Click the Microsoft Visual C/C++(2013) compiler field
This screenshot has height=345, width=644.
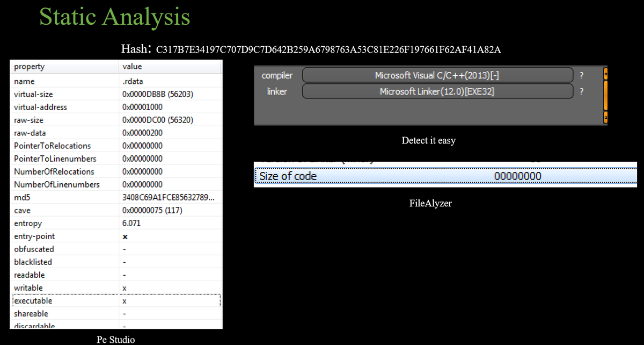pyautogui.click(x=438, y=75)
